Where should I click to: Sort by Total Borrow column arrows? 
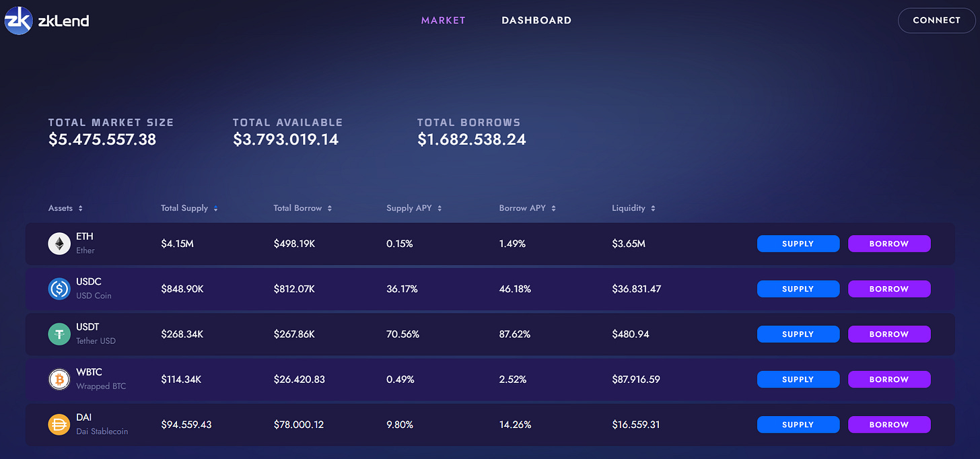330,209
